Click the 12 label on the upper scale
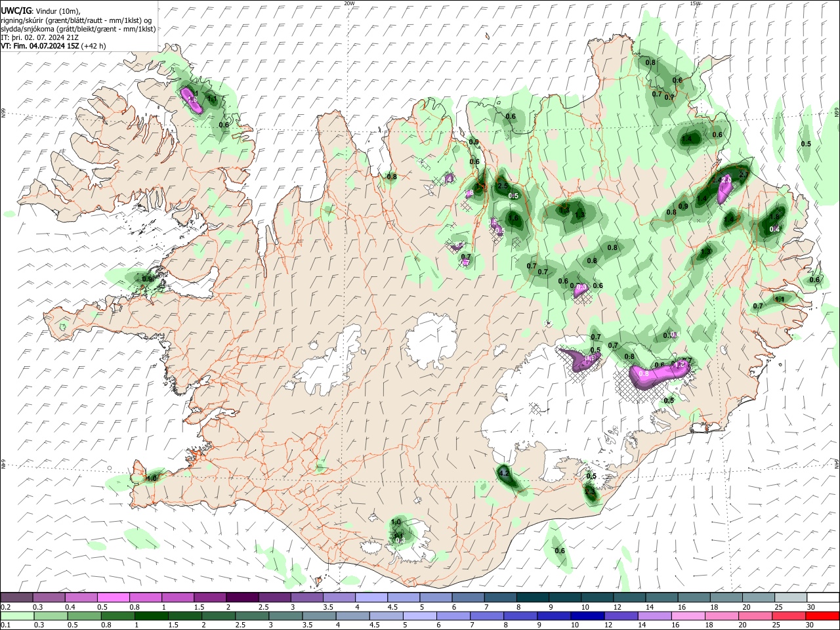This screenshot has width=840, height=630. (617, 607)
